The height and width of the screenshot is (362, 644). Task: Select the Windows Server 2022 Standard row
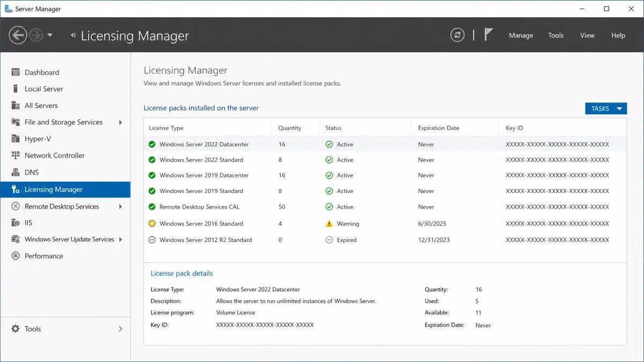coord(385,160)
